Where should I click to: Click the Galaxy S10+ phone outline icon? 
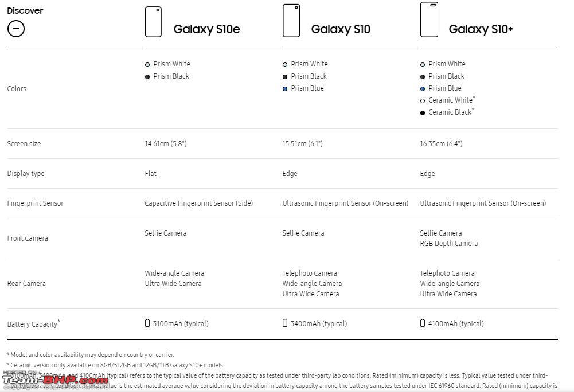429,19
